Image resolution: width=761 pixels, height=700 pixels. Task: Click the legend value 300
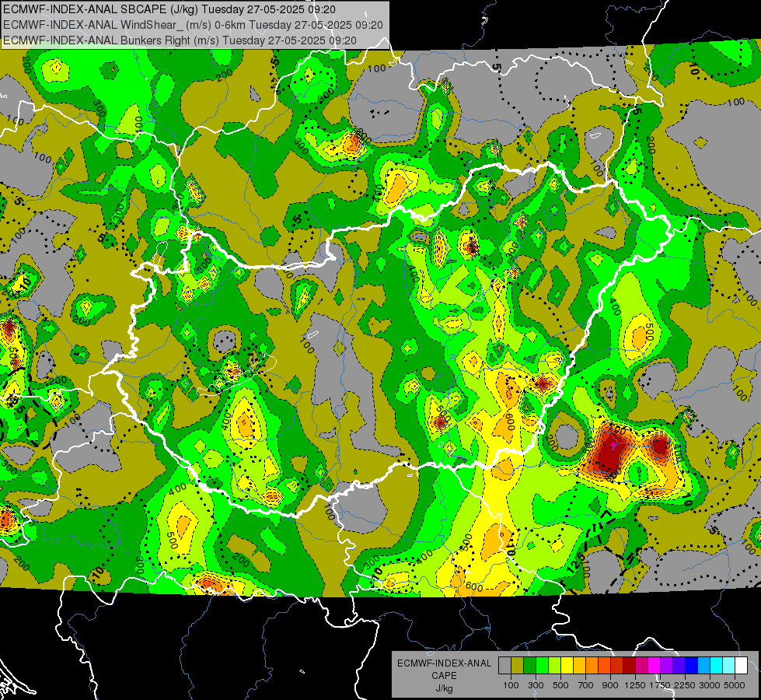point(536,685)
